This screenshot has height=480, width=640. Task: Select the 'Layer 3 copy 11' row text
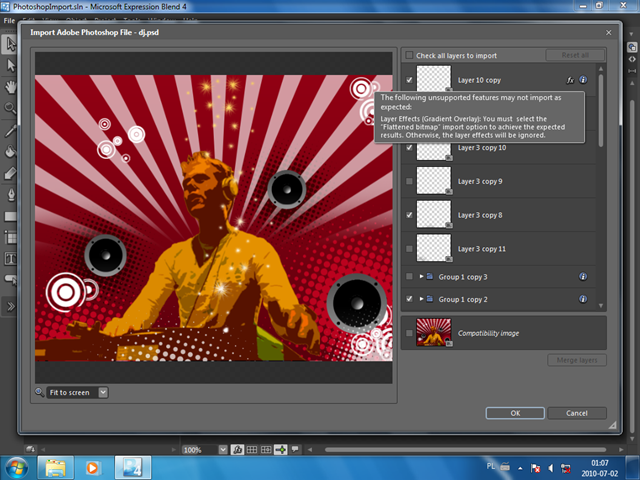coord(482,249)
